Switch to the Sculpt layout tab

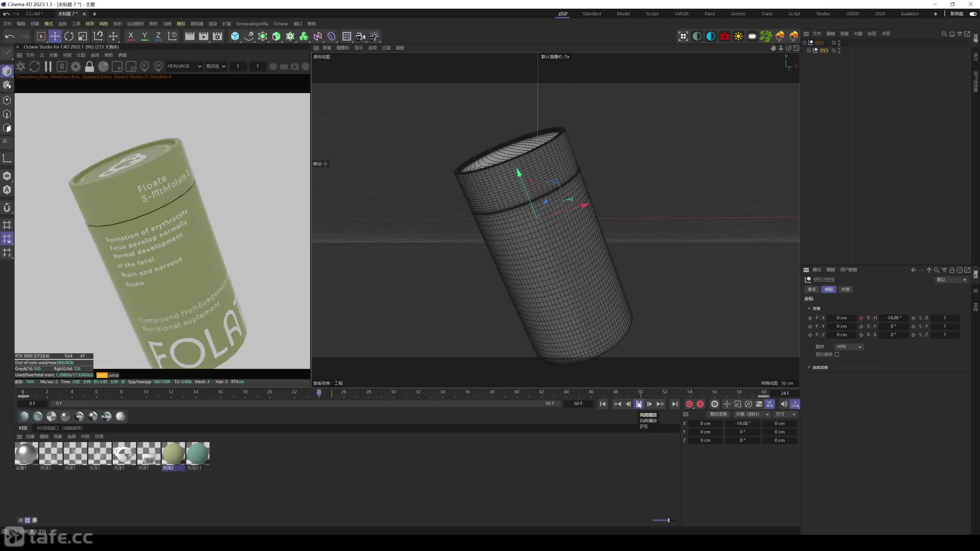click(652, 14)
